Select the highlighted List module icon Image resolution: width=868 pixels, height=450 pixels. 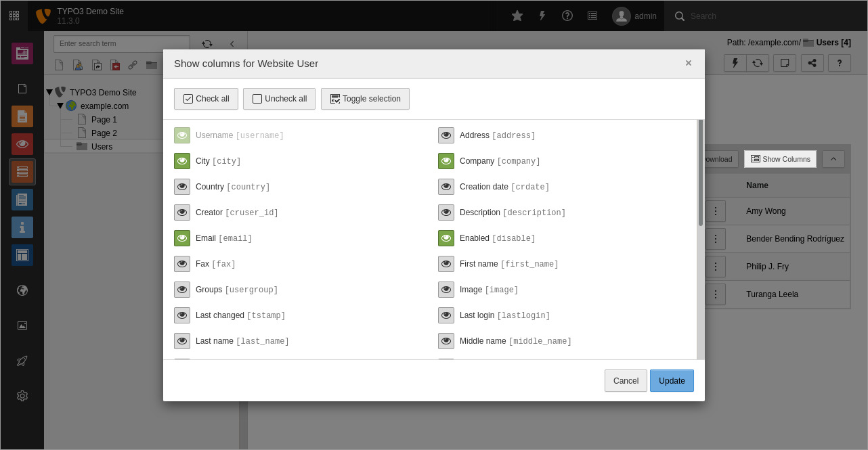pyautogui.click(x=22, y=171)
